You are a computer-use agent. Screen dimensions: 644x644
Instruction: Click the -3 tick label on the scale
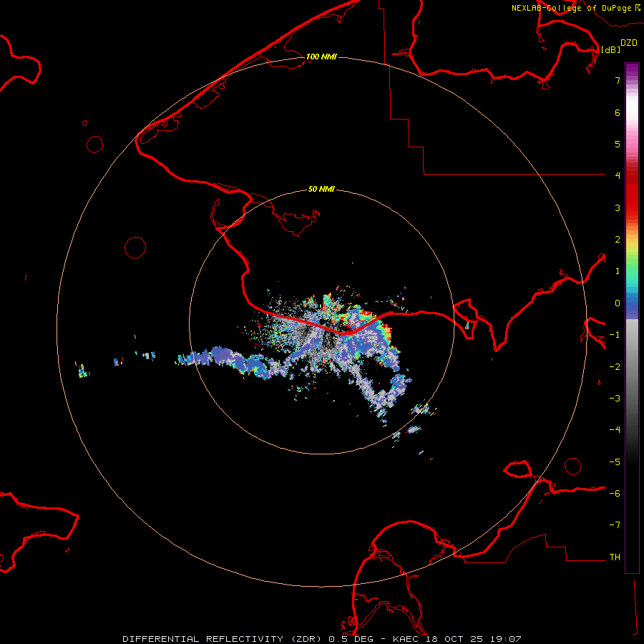(615, 399)
